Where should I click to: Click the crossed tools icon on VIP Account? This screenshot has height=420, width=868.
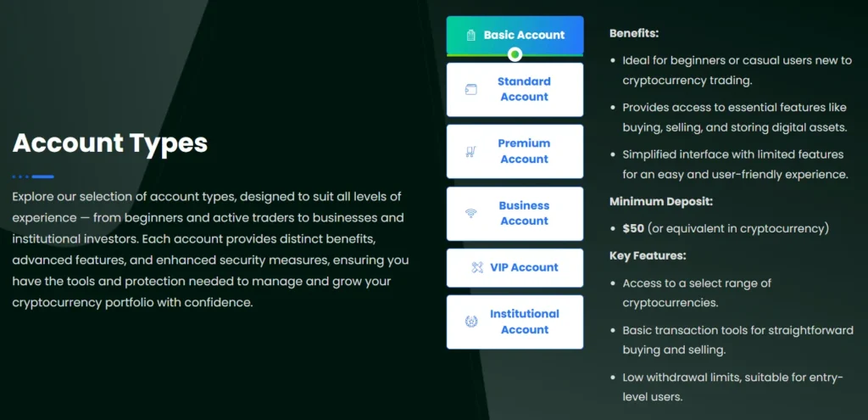[477, 267]
